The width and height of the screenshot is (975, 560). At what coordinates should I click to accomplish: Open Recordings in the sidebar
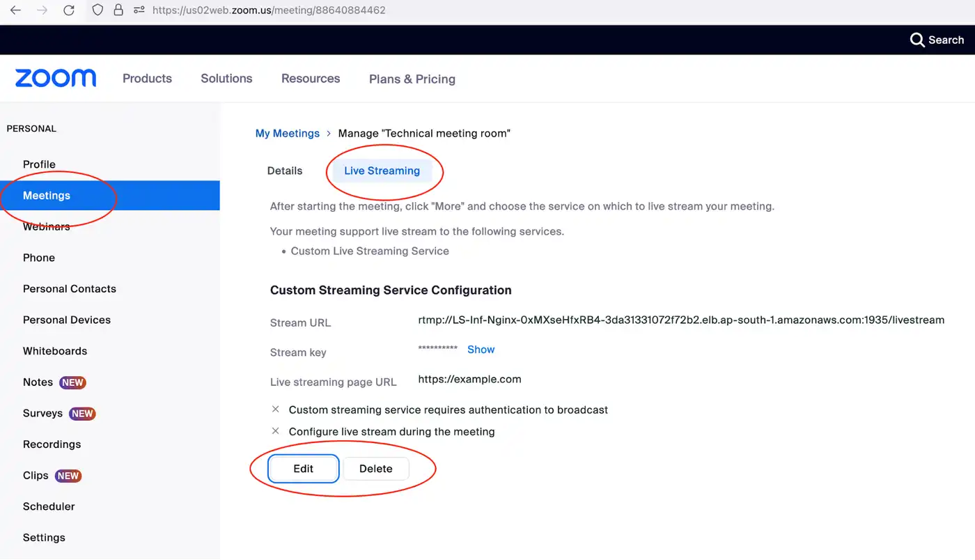[x=52, y=444]
